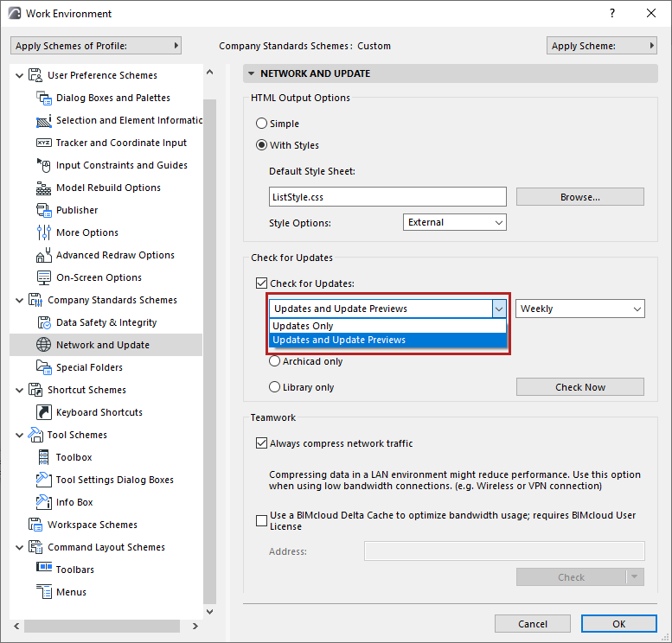Open the Style Options External dropdown
672x643 pixels.
click(455, 222)
